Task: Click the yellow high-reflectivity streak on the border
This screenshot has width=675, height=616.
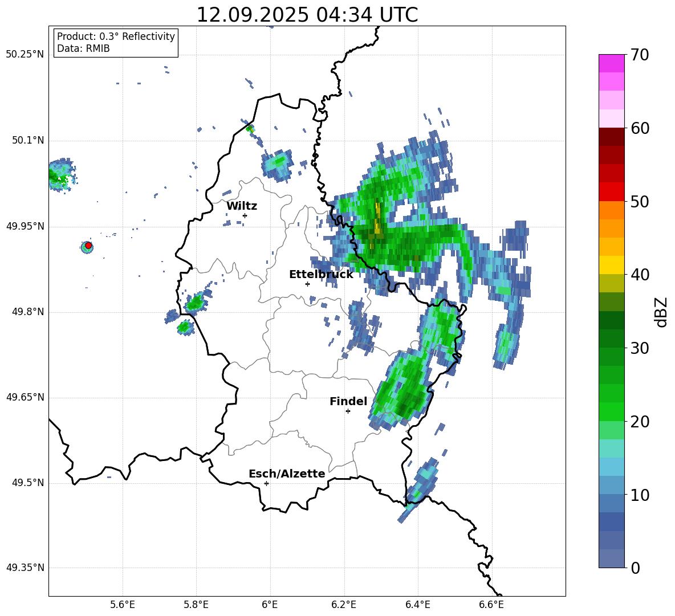Action: 377,219
